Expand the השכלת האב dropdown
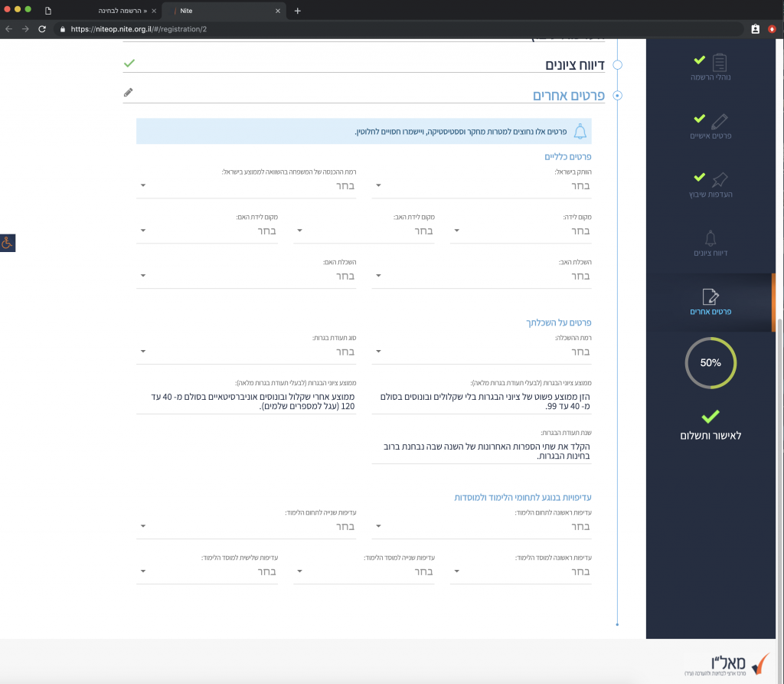 click(x=482, y=276)
